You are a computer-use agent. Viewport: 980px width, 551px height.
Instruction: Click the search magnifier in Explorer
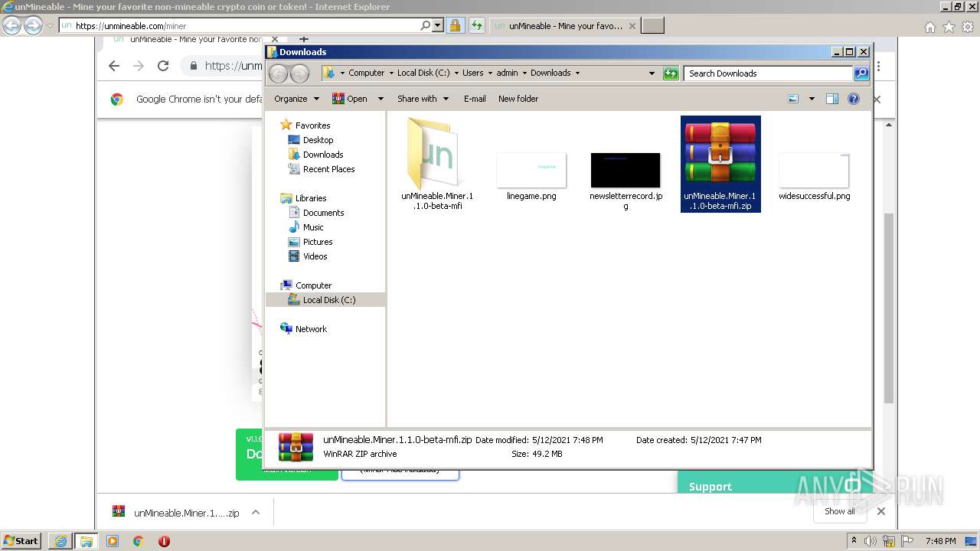tap(861, 73)
